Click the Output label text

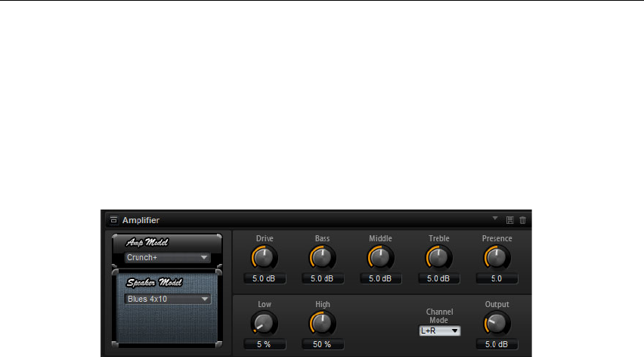(497, 304)
